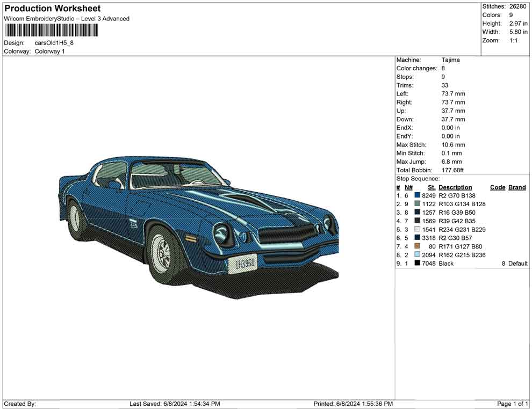Click the Zoom value '1:1'
The width and height of the screenshot is (532, 409).
514,40
